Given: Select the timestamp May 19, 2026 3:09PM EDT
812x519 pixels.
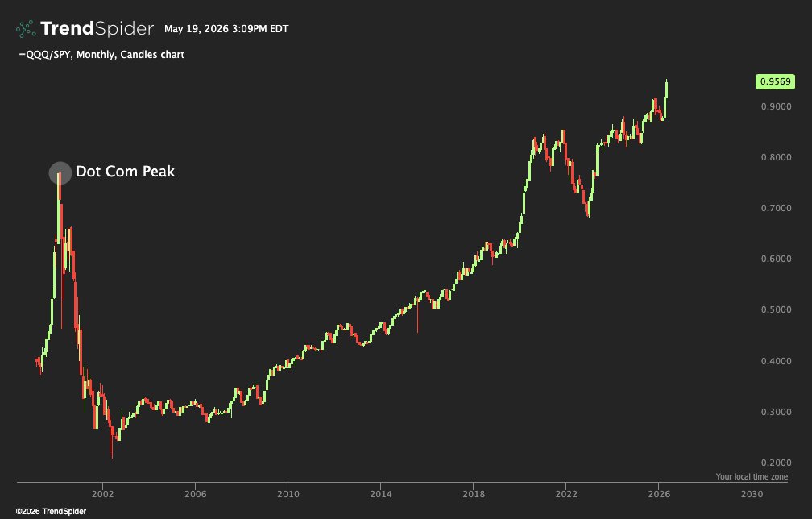Looking at the screenshot, I should tap(226, 29).
